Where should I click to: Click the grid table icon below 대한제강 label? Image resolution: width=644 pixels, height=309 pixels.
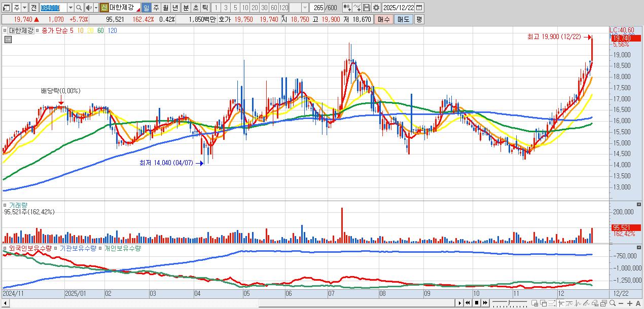[x=7, y=39]
